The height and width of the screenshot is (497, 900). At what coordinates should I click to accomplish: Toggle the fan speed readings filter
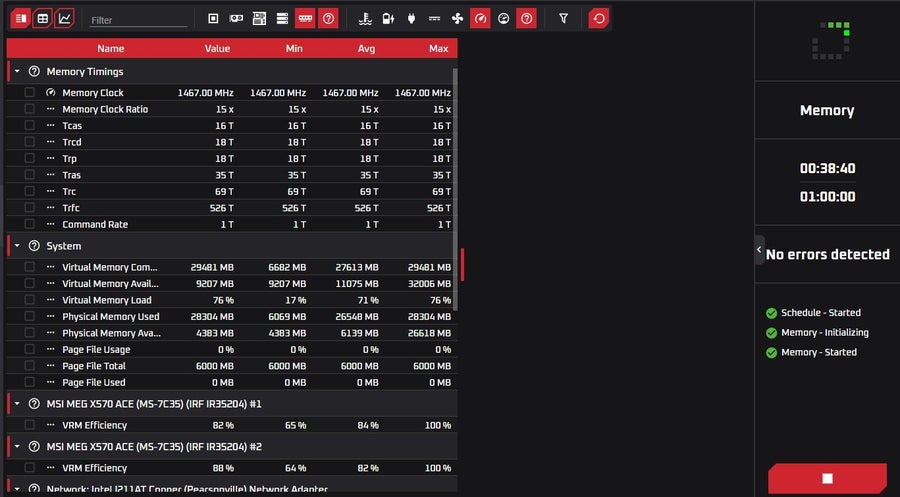(457, 19)
